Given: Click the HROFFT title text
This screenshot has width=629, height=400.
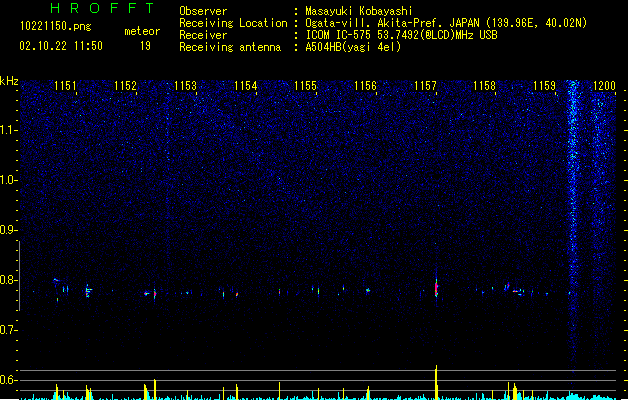Looking at the screenshot, I should click(x=102, y=8).
